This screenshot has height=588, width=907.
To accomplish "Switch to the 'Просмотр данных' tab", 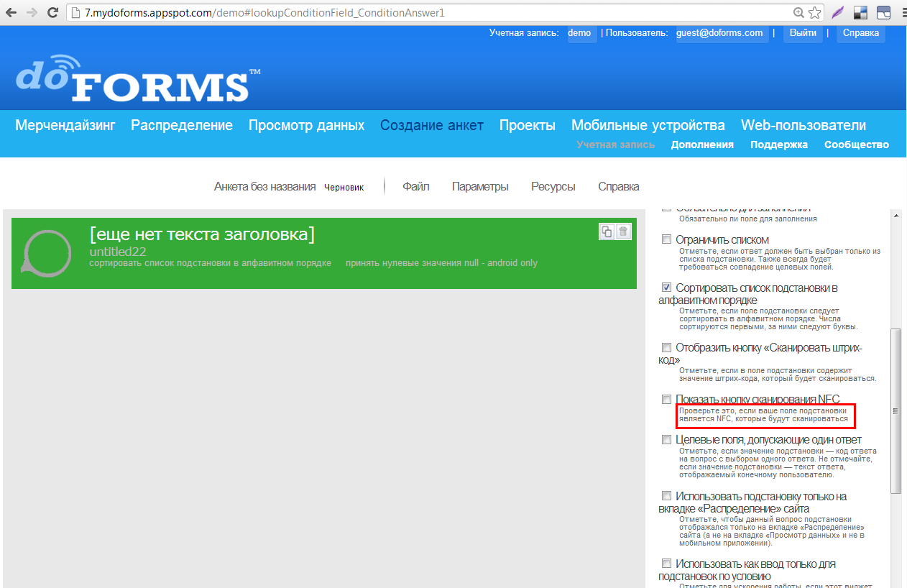I will click(x=306, y=125).
